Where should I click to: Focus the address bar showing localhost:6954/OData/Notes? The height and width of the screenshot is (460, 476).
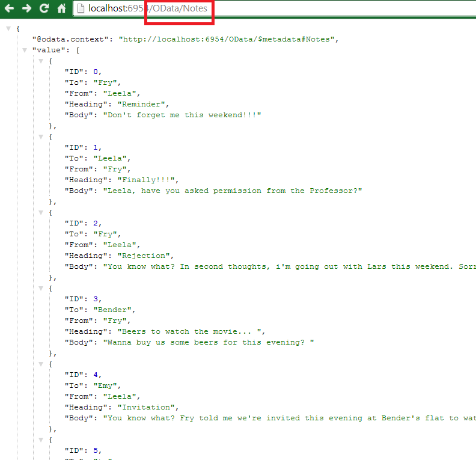point(275,8)
